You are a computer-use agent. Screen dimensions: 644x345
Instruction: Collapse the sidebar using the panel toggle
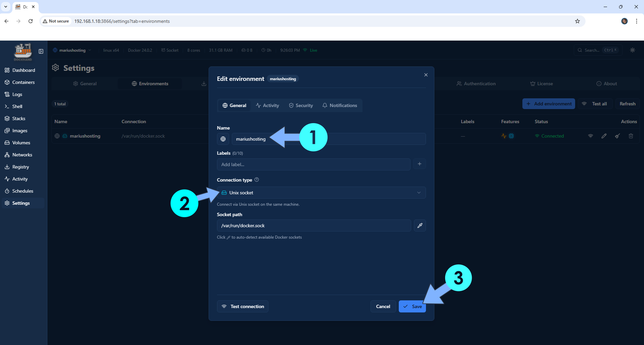[41, 51]
